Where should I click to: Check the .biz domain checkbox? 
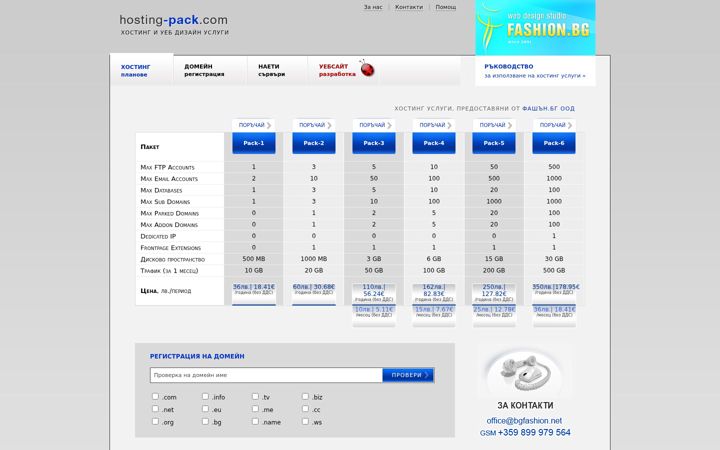(305, 396)
